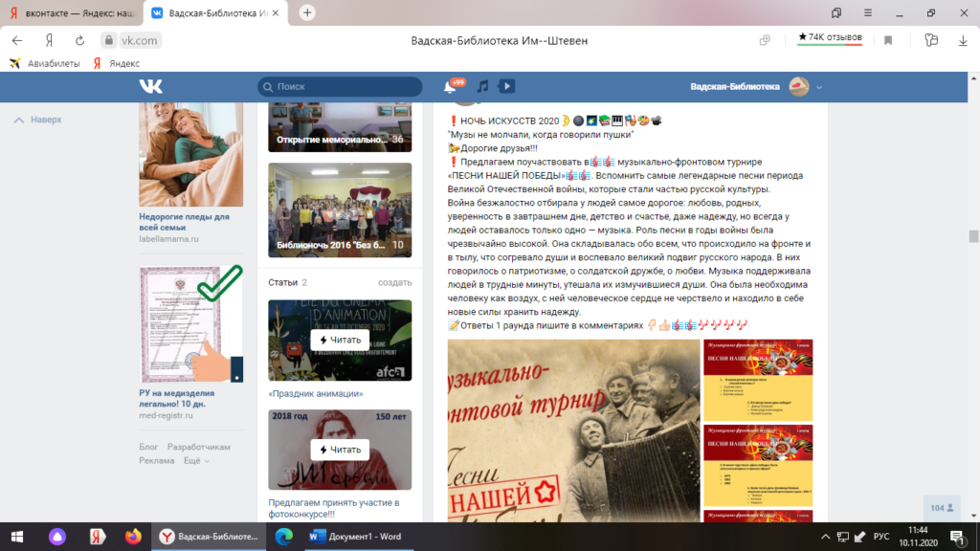Open browser hamburger menu
The width and height of the screenshot is (980, 551).
coord(868,12)
